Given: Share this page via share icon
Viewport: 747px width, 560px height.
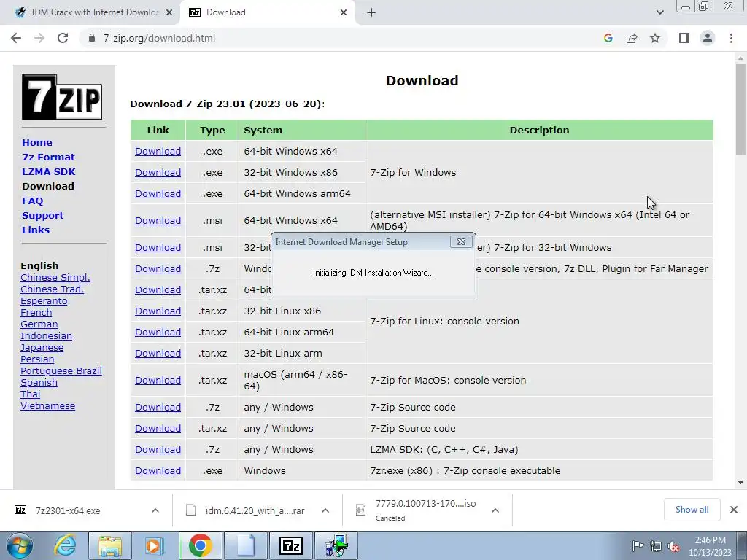Looking at the screenshot, I should [x=632, y=38].
